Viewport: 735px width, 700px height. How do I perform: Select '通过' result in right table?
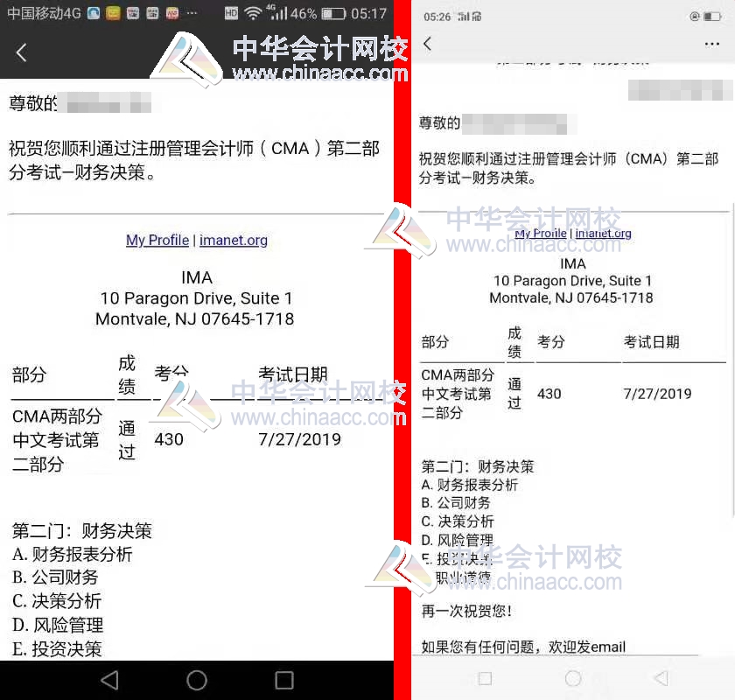click(x=514, y=394)
